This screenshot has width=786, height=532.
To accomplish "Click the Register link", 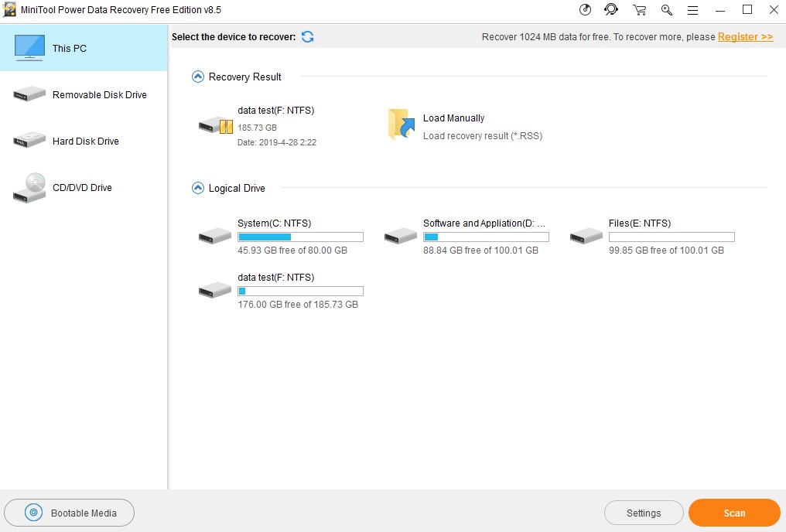I will pos(744,36).
